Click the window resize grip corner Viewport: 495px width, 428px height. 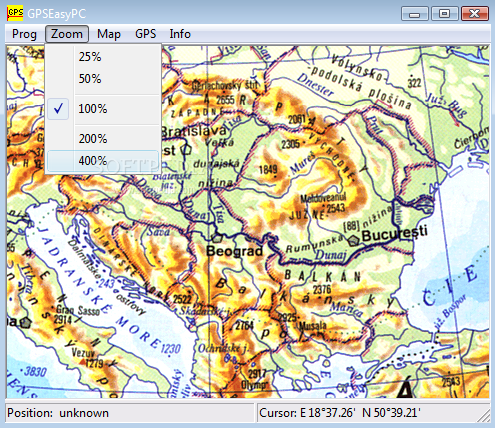(x=484, y=417)
